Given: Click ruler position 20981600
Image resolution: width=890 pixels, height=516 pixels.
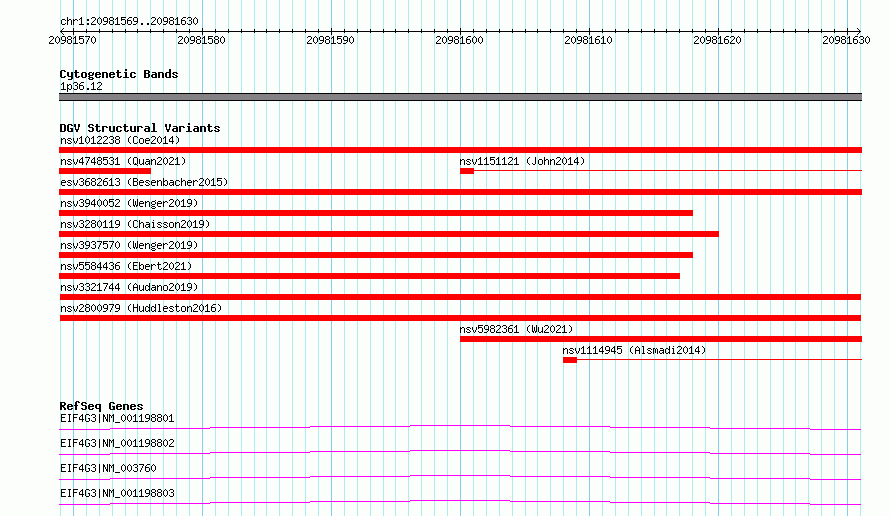Looking at the screenshot, I should point(459,40).
